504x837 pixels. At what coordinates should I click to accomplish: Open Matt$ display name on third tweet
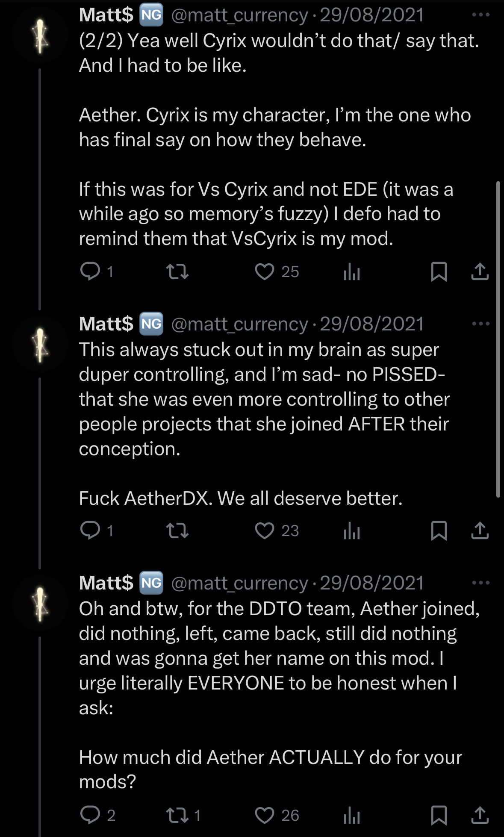point(106,583)
